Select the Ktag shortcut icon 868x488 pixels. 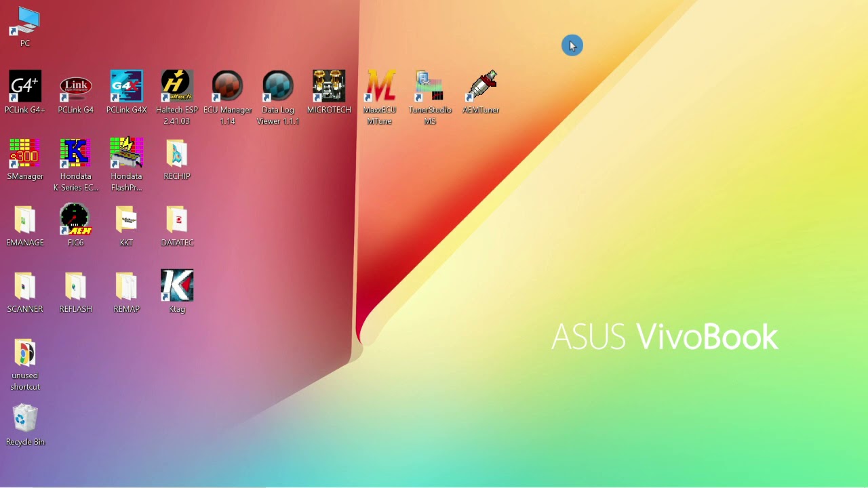177,292
